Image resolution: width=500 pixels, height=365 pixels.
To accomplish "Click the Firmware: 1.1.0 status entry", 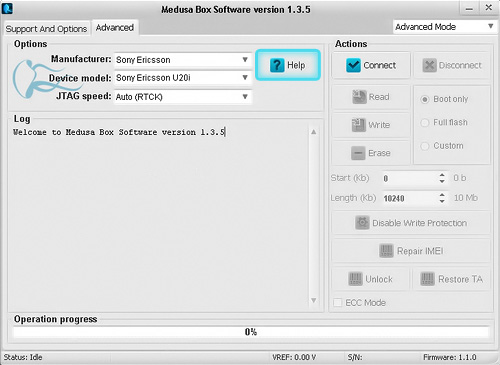I will (450, 357).
